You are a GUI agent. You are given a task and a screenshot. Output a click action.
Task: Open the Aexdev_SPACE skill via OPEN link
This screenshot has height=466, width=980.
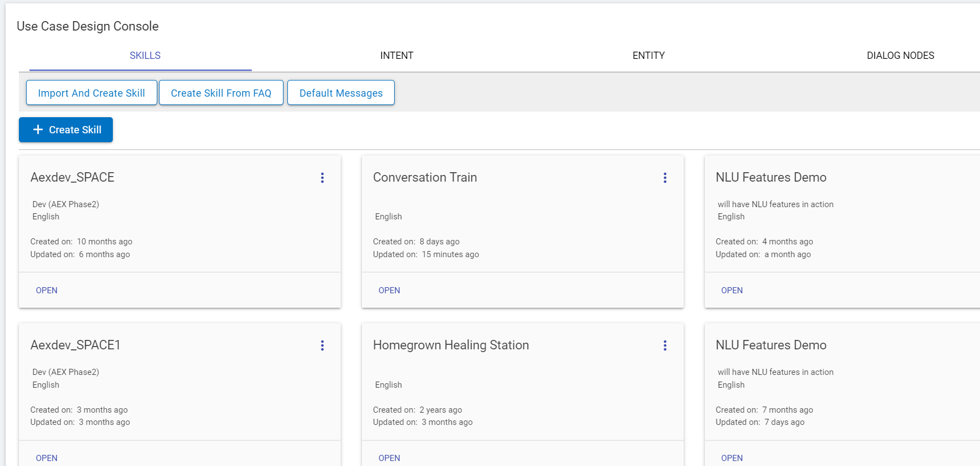(x=47, y=290)
